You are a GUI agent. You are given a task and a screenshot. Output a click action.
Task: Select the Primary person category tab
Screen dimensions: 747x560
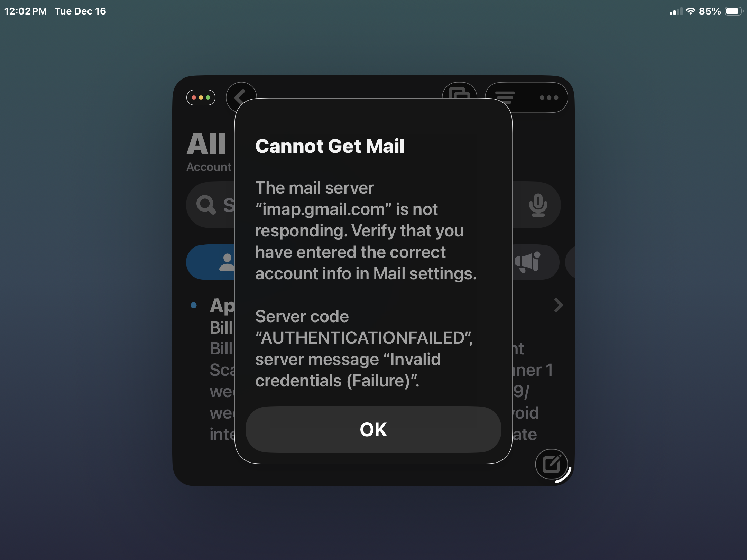click(211, 262)
